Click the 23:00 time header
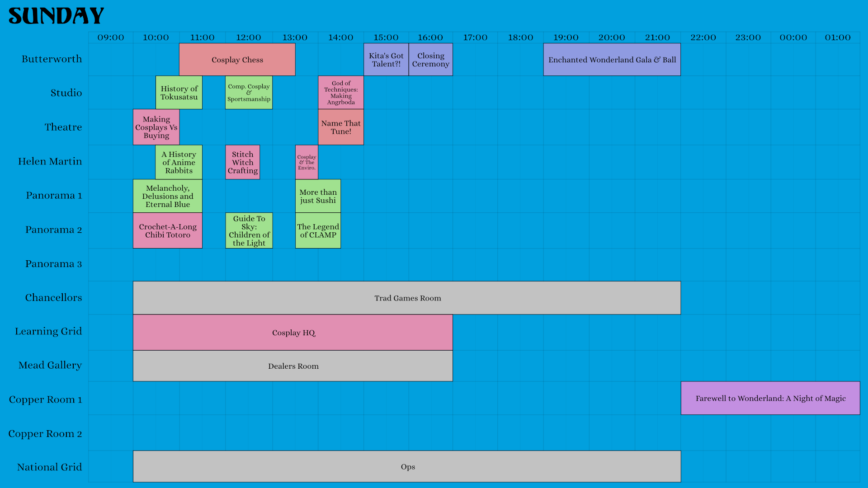 point(748,38)
